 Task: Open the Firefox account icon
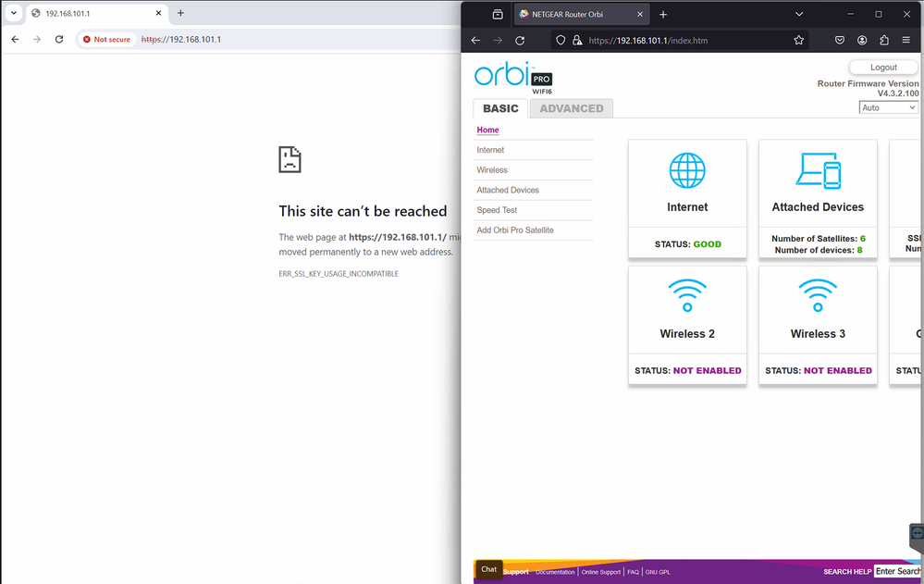862,41
